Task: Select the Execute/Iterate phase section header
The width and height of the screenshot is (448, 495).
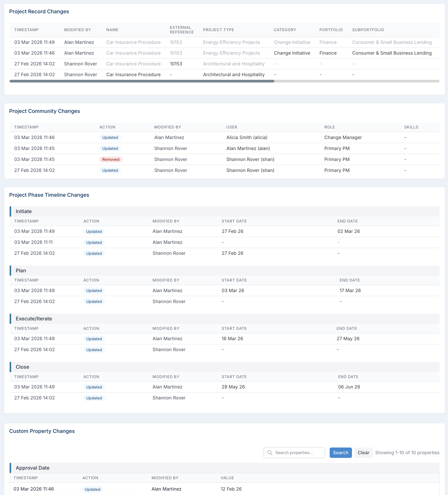Action: click(225, 319)
